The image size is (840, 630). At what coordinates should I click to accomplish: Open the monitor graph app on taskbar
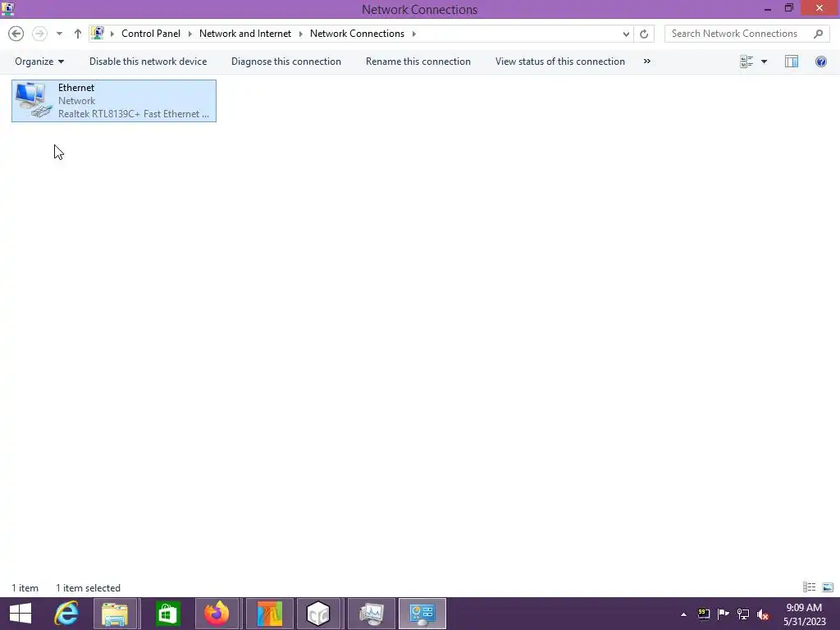tap(372, 614)
